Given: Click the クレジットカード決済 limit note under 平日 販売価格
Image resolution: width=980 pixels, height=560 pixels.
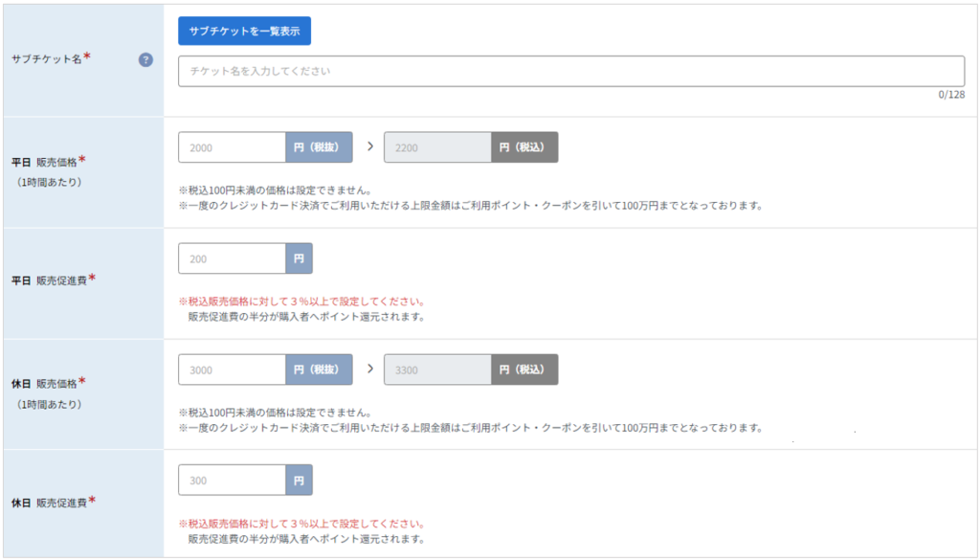Looking at the screenshot, I should click(471, 206).
